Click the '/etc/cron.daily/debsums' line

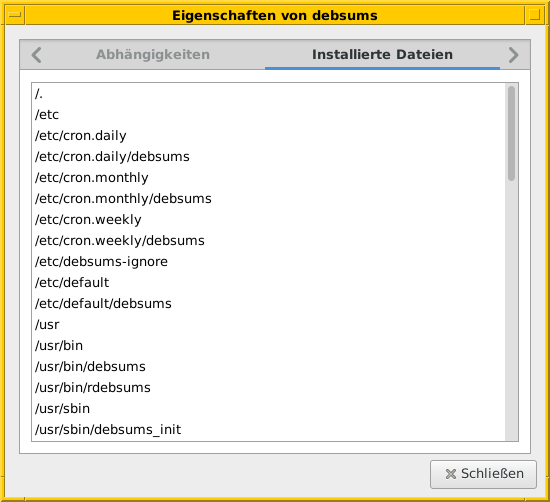[x=269, y=157]
